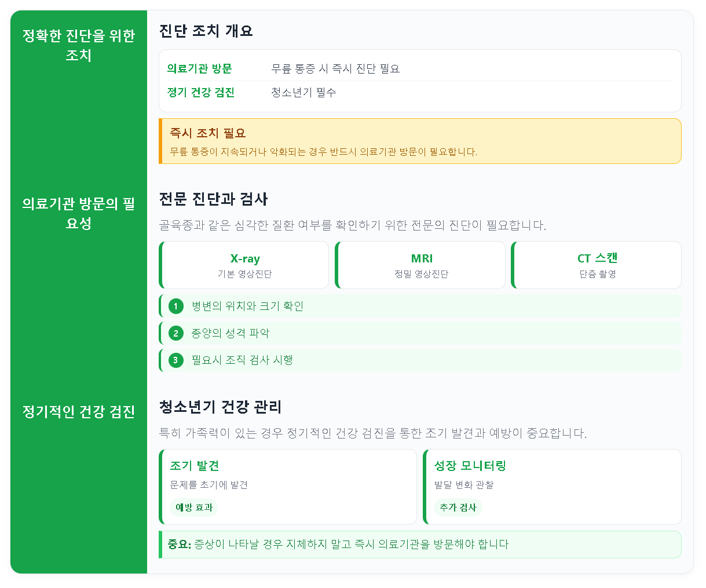706x588 pixels.
Task: Select sidebar item 정확한 진단을 위한 조치
Action: click(79, 45)
